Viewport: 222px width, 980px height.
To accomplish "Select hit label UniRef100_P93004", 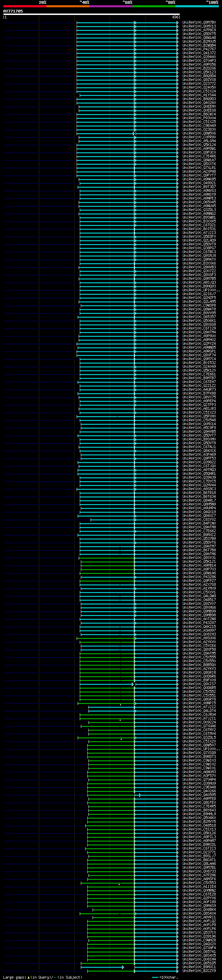I will point(199,118).
